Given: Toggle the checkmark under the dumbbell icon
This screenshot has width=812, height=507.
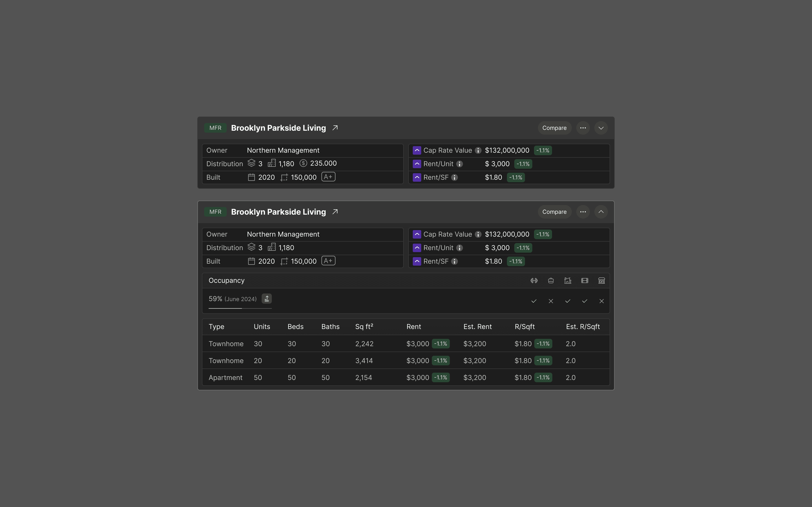Looking at the screenshot, I should [534, 301].
